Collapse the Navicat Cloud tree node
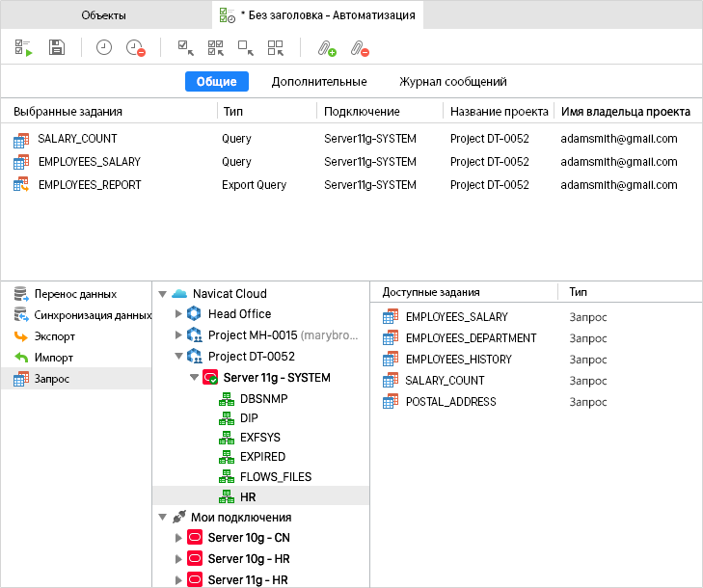 click(162, 294)
